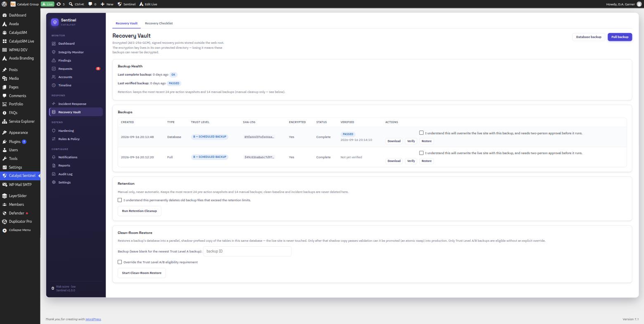
Task: Click the Notifications bell icon
Action: click(54, 157)
